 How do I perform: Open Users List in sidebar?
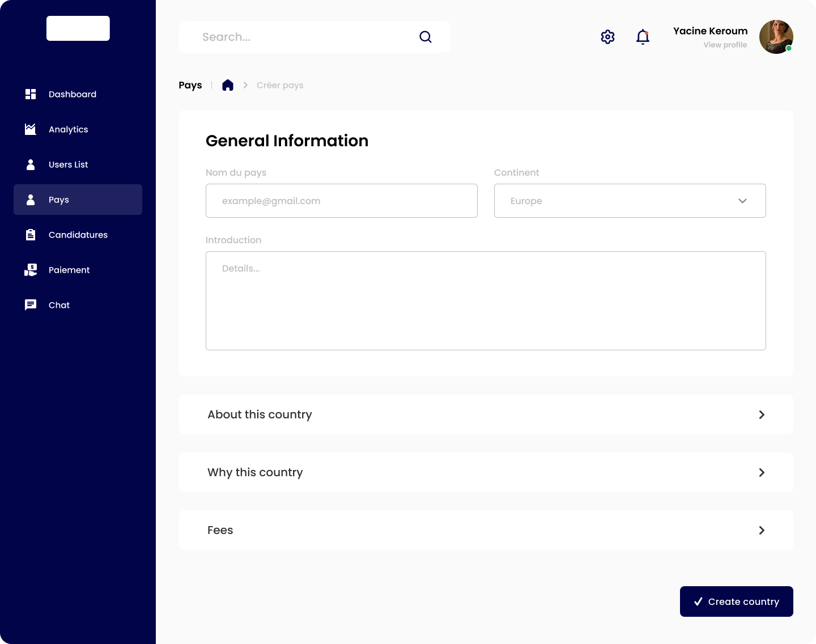click(68, 164)
